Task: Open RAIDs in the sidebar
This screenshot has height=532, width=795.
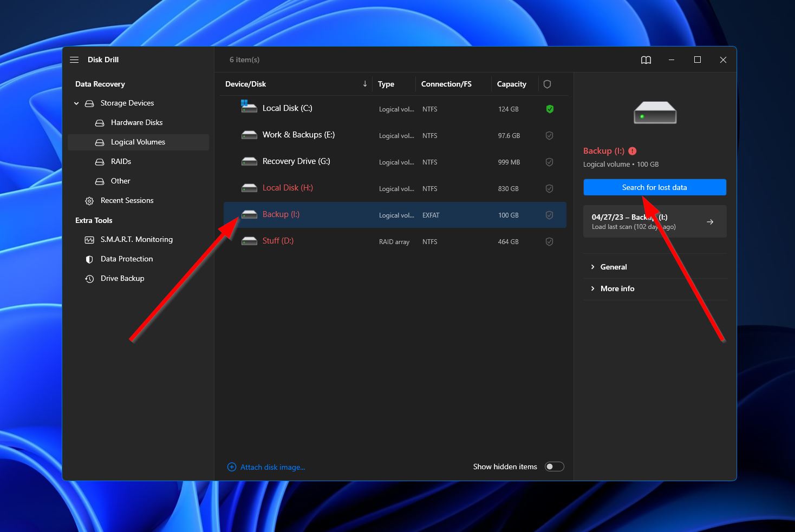Action: pos(121,161)
